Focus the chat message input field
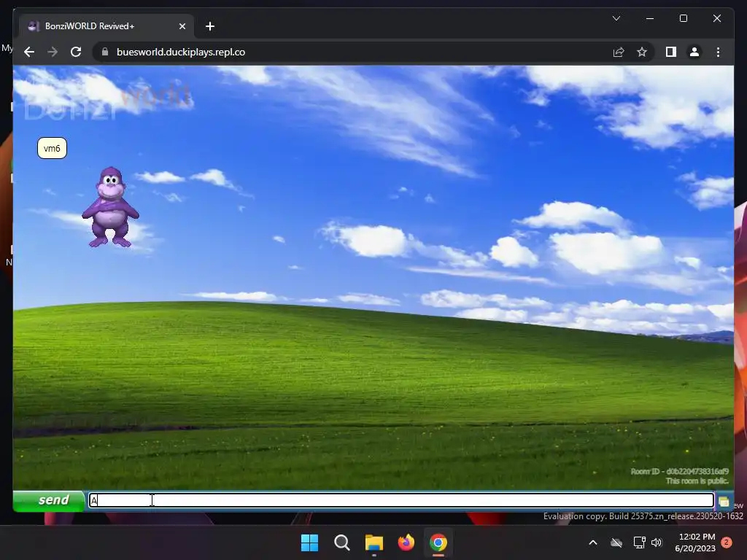The height and width of the screenshot is (560, 747). click(x=401, y=500)
